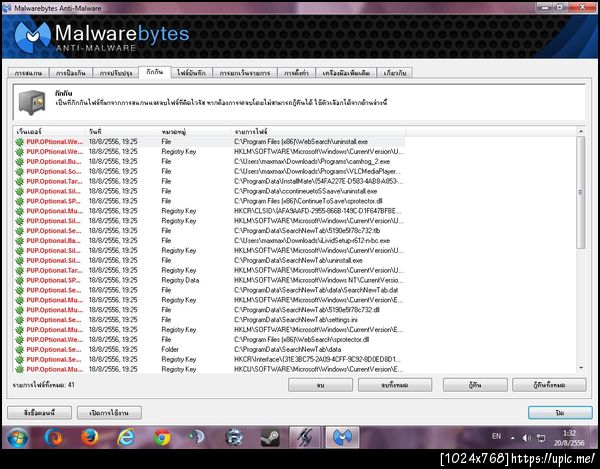Open Steam from the taskbar

click(x=270, y=437)
